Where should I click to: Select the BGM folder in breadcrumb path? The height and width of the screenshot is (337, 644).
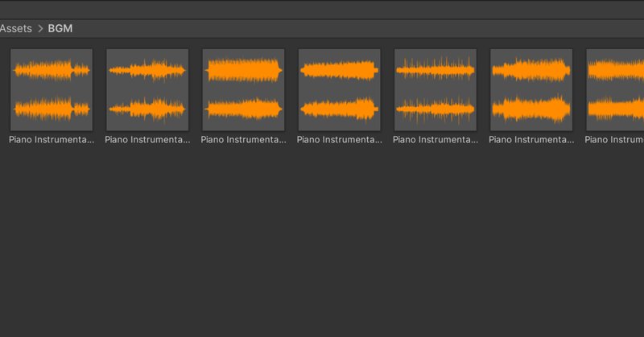click(x=60, y=28)
